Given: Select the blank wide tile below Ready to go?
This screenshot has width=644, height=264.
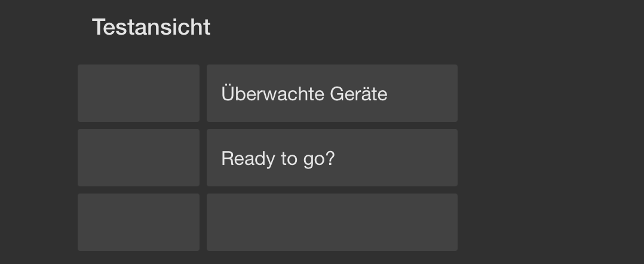Looking at the screenshot, I should pos(332,222).
